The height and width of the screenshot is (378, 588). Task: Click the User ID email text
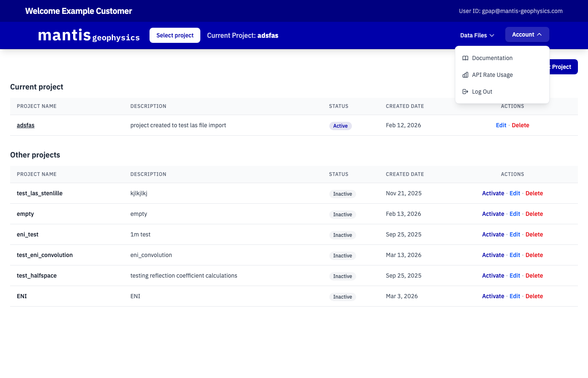point(511,11)
